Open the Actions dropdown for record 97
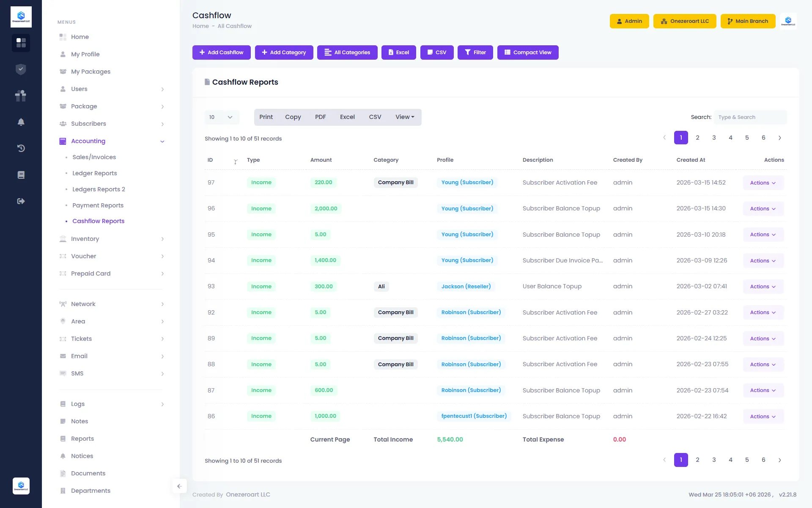 [762, 182]
